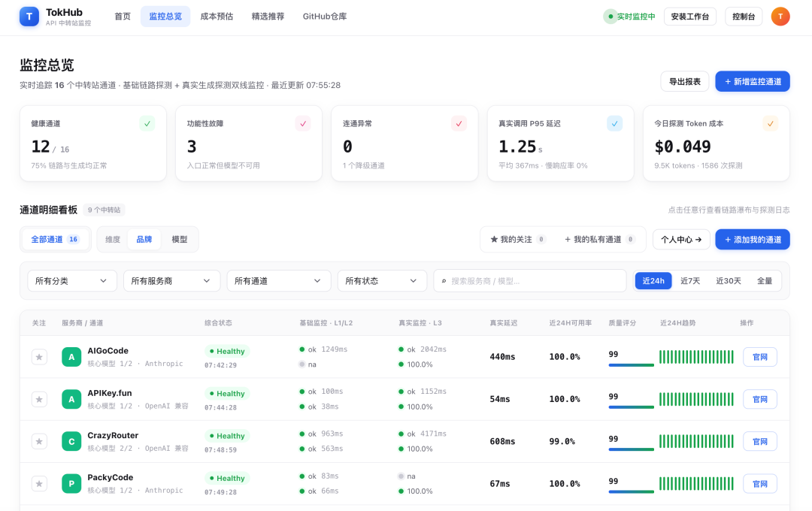This screenshot has height=511, width=812.
Task: Open the 所有分类 dropdown
Action: pos(72,280)
